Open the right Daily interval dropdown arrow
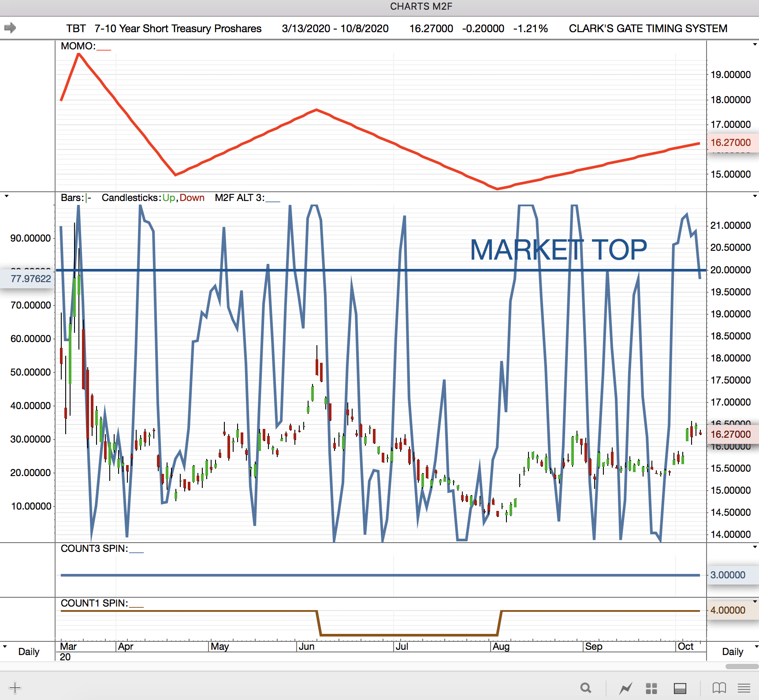 pyautogui.click(x=755, y=647)
